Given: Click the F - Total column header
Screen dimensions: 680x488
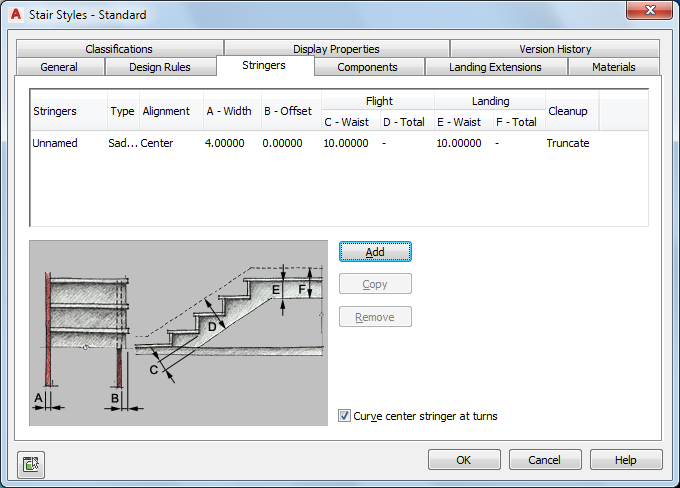Looking at the screenshot, I should point(519,122).
